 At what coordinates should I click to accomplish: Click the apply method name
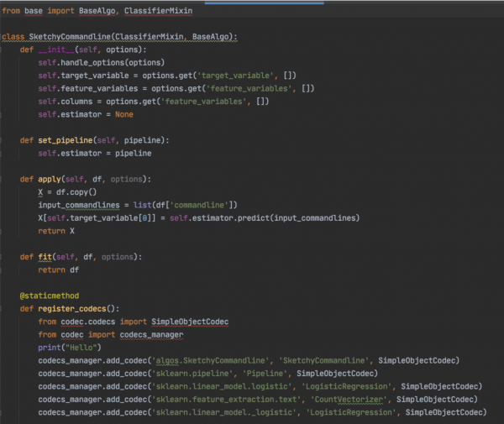point(50,179)
